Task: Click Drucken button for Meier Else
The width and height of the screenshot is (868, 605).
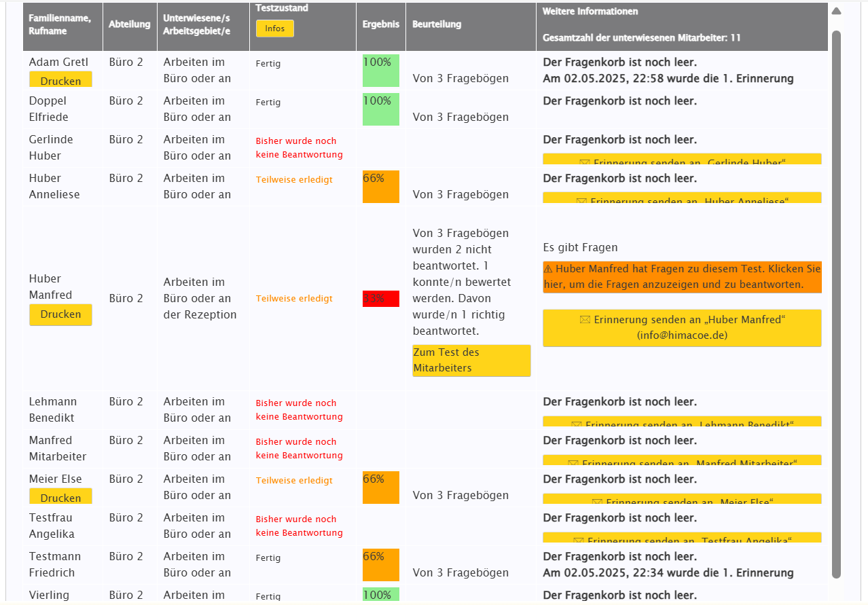Action: (x=60, y=496)
